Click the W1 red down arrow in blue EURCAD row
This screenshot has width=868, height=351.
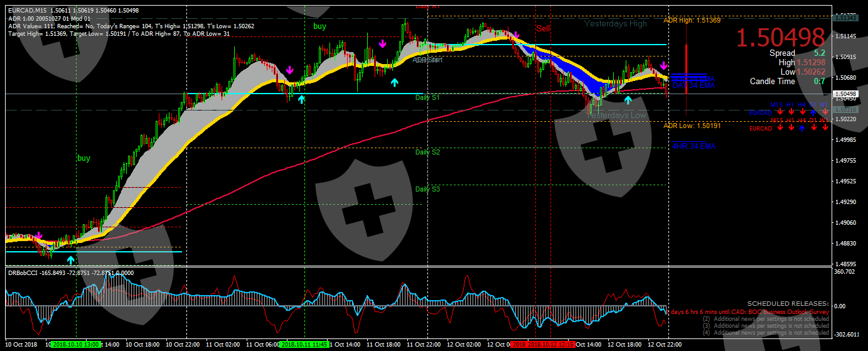825,112
